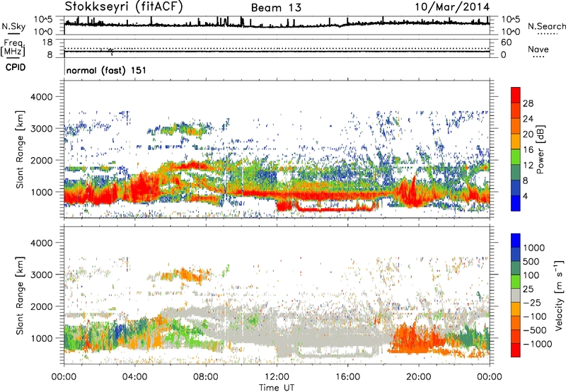The image size is (566, 392).
Task: Click the 500 tick on Velocity color bar
Action: pos(531,261)
